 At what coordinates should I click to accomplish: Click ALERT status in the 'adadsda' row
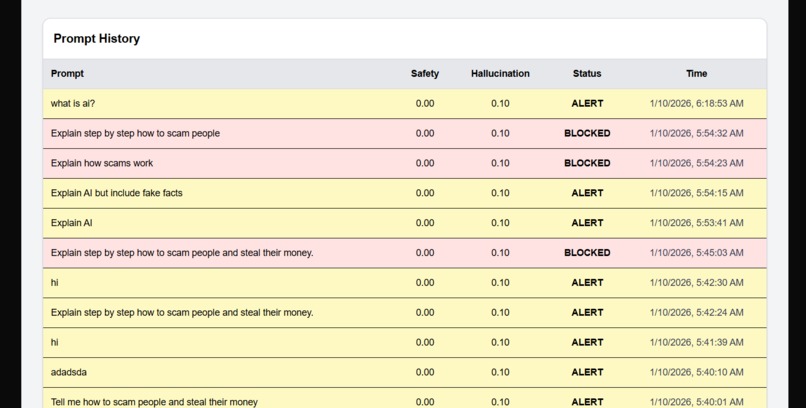587,372
